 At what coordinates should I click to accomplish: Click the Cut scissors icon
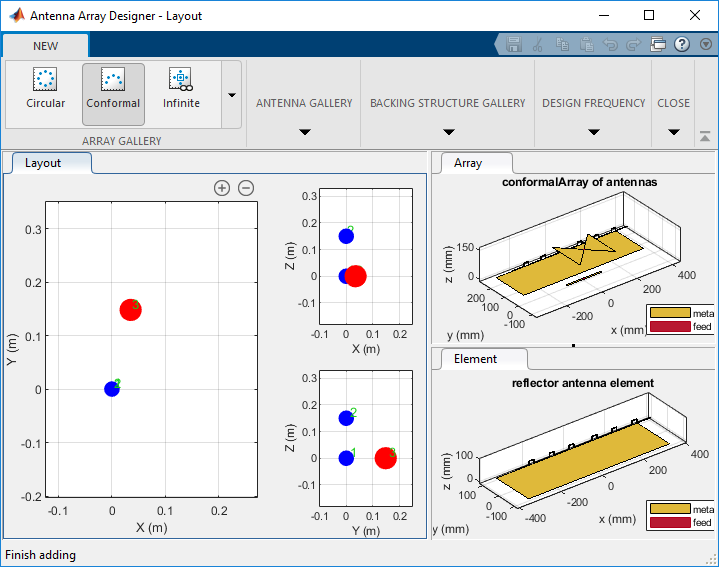[538, 44]
